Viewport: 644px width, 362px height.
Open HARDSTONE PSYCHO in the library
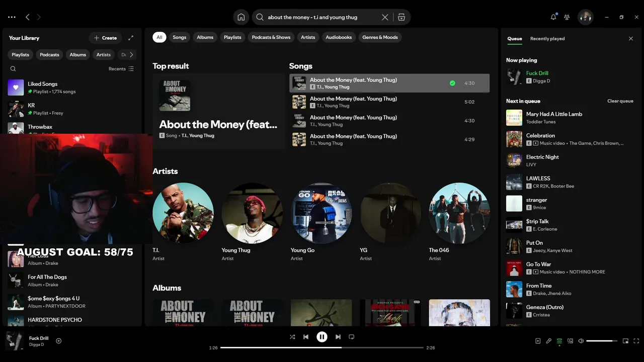pyautogui.click(x=72, y=320)
